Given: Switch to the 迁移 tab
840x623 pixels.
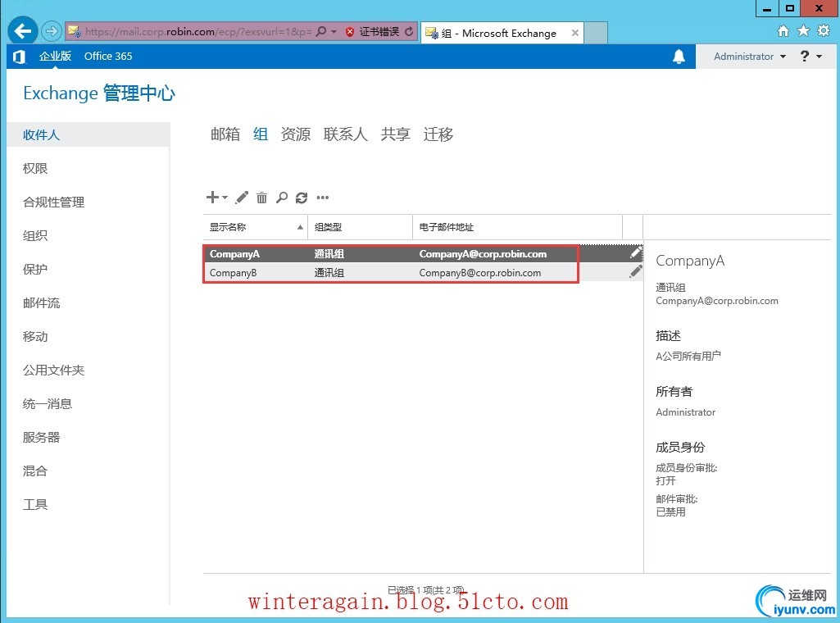Looking at the screenshot, I should [438, 134].
